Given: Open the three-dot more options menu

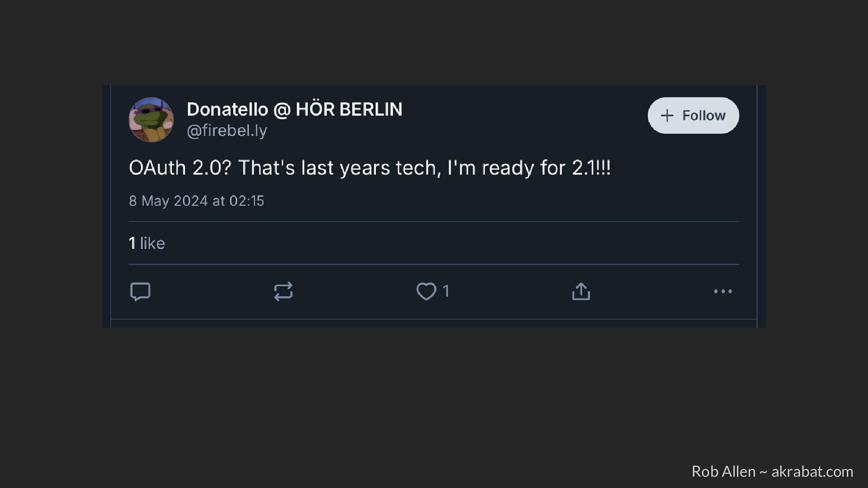Looking at the screenshot, I should (x=723, y=291).
